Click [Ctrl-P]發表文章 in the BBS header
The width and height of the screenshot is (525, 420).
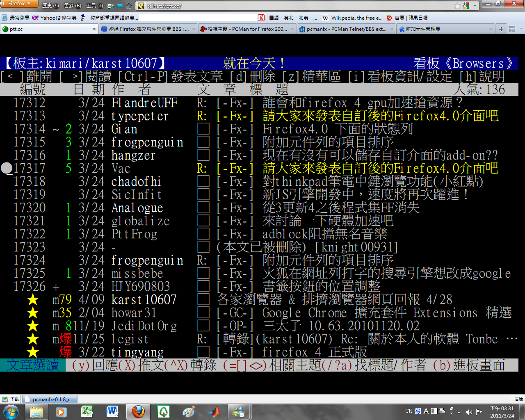click(171, 76)
